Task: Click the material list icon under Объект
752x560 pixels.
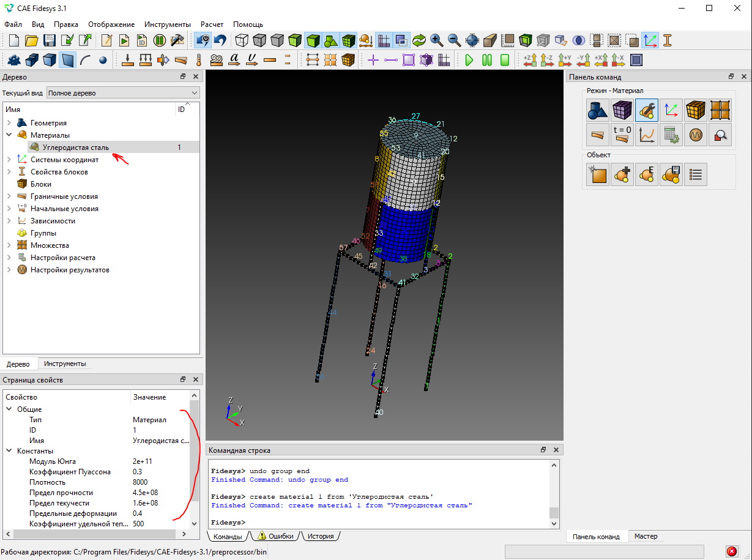Action: 696,175
